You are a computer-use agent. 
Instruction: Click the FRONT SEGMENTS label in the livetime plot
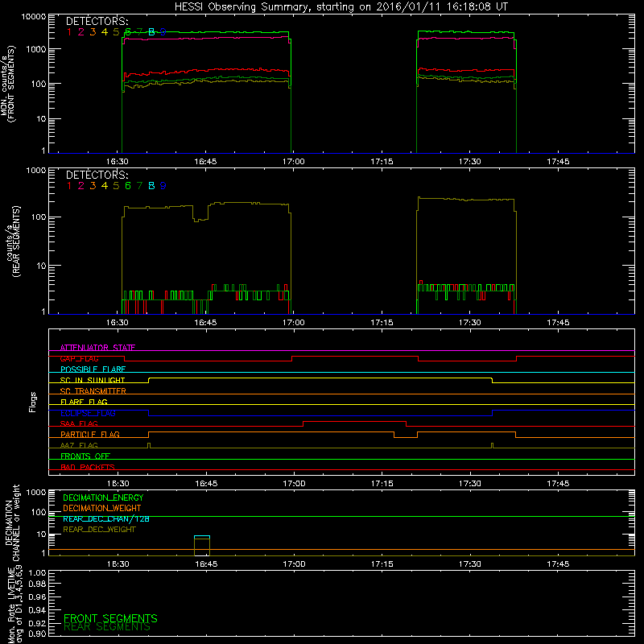[x=110, y=618]
